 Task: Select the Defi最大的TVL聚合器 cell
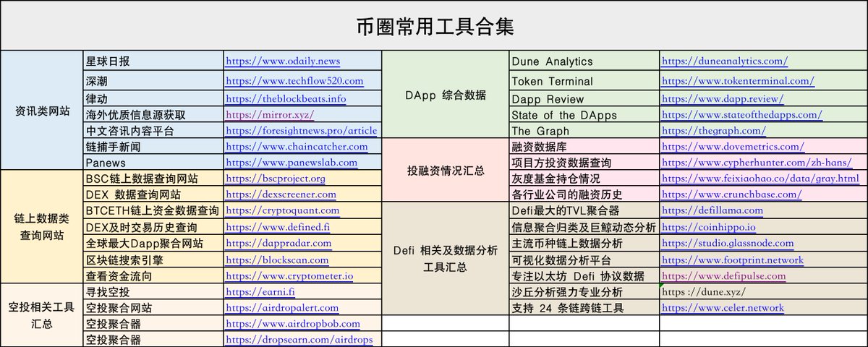584,210
